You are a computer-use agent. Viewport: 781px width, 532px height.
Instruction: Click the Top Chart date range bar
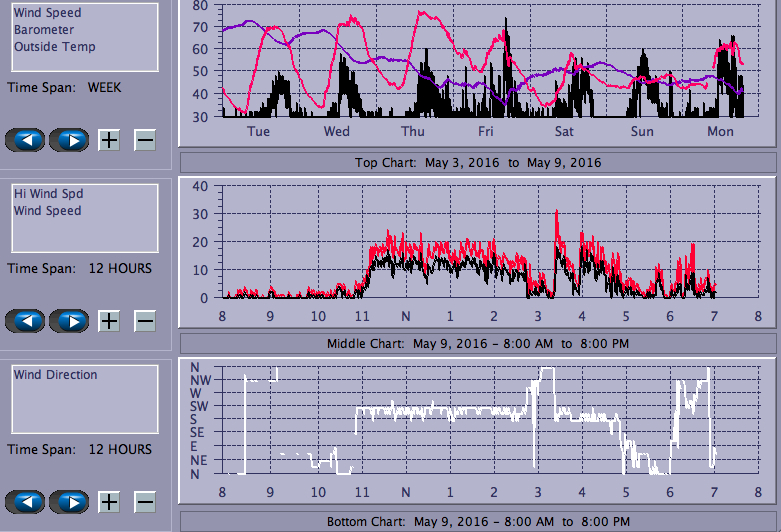click(478, 162)
